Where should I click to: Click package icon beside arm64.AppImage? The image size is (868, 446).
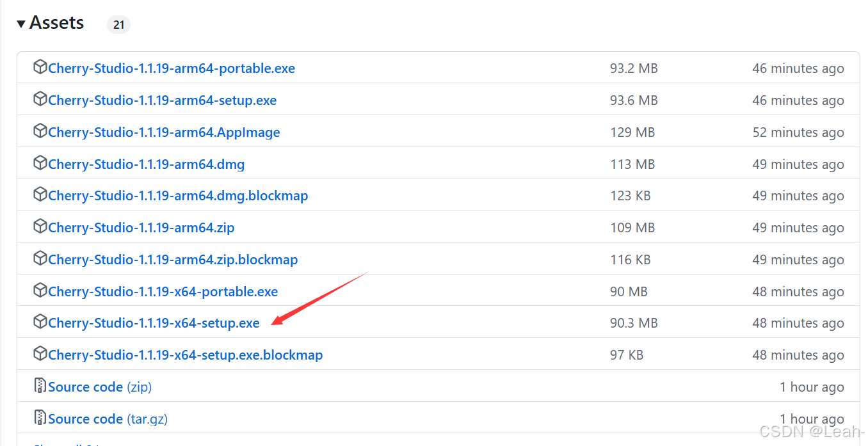coord(40,131)
